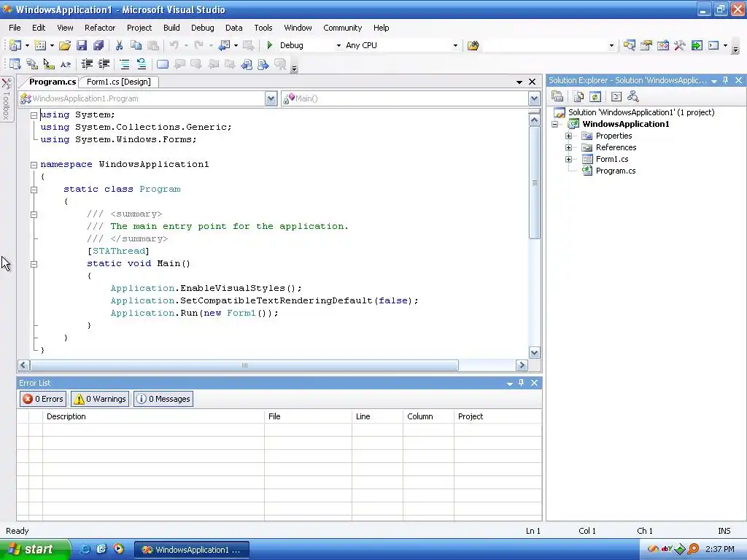Image resolution: width=747 pixels, height=560 pixels.
Task: Click the Navigate Backward icon
Action: tap(224, 45)
